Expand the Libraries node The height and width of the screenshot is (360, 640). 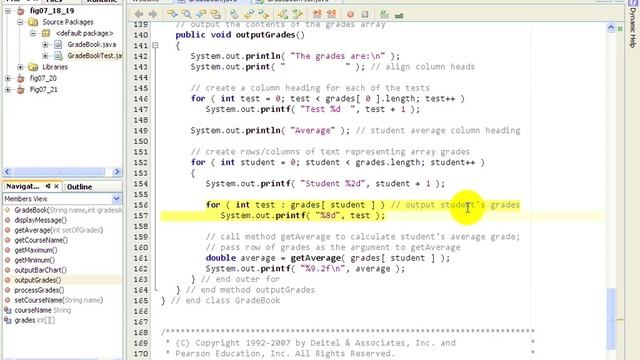point(20,67)
